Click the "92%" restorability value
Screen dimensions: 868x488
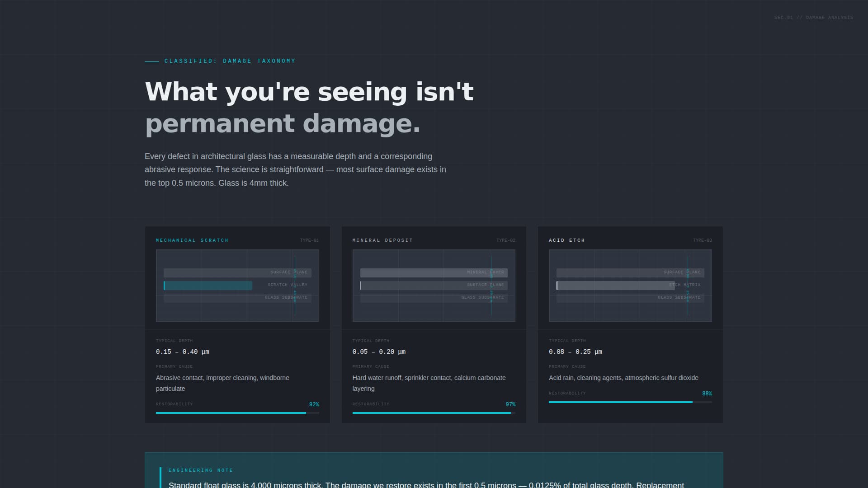click(314, 404)
